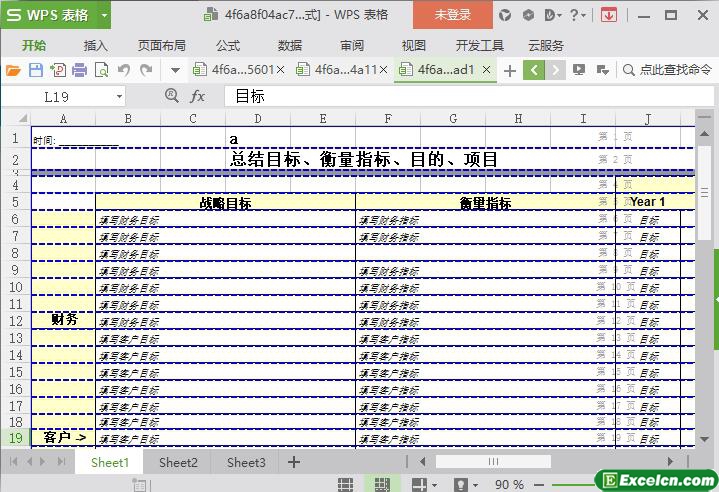This screenshot has height=492, width=719.
Task: Click the red download arrow icon
Action: 608,15
